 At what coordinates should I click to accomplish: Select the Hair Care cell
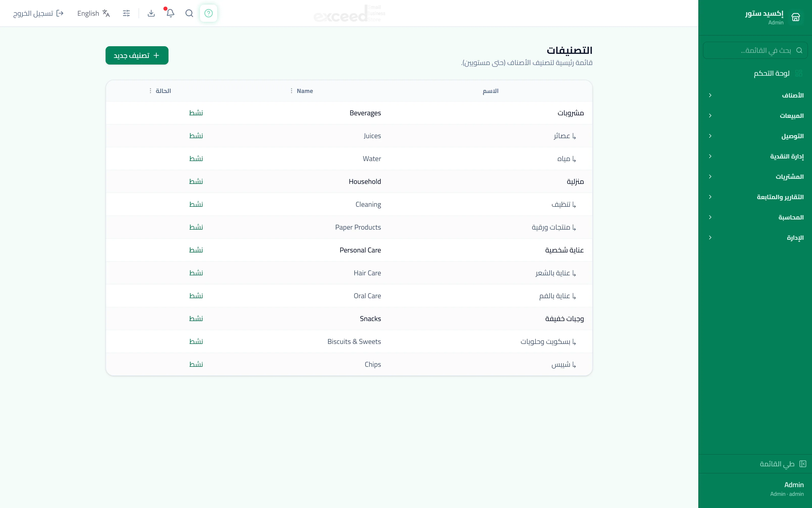(367, 273)
